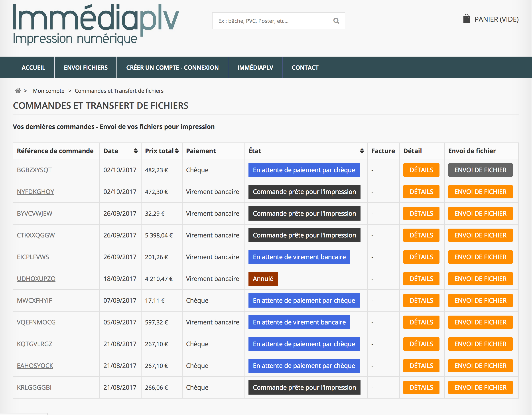This screenshot has height=415, width=532.
Task: Open order reference UDHQXUPZO
Action: (x=36, y=279)
